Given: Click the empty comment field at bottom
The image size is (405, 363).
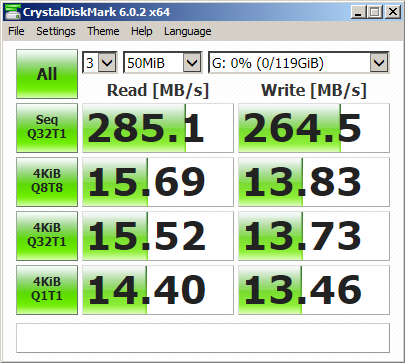Looking at the screenshot, I should point(203,338).
